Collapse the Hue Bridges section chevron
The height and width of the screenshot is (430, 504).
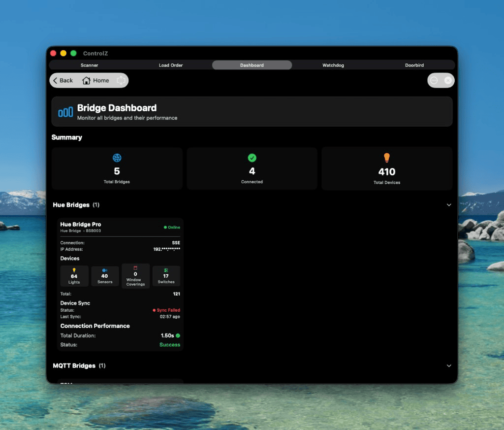(449, 205)
